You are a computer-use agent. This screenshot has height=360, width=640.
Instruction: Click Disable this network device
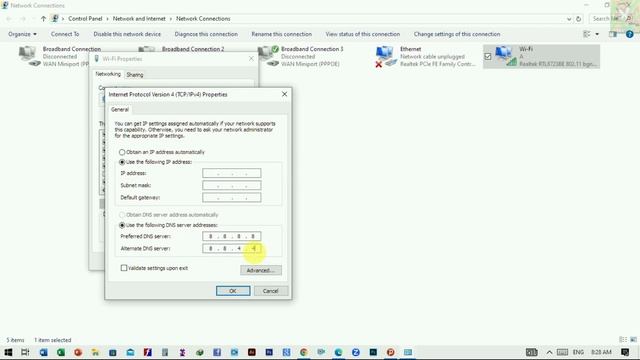click(x=127, y=34)
